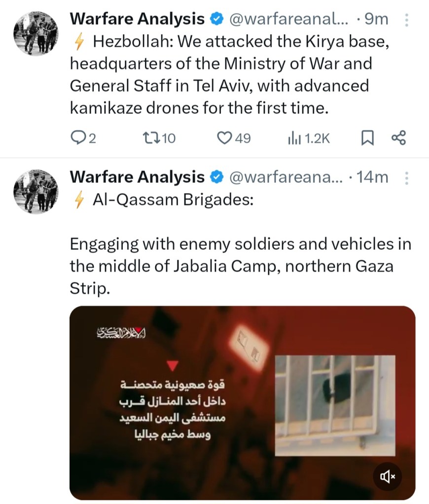Open more options for the 14m tweet
This screenshot has width=429, height=504.
tap(407, 177)
